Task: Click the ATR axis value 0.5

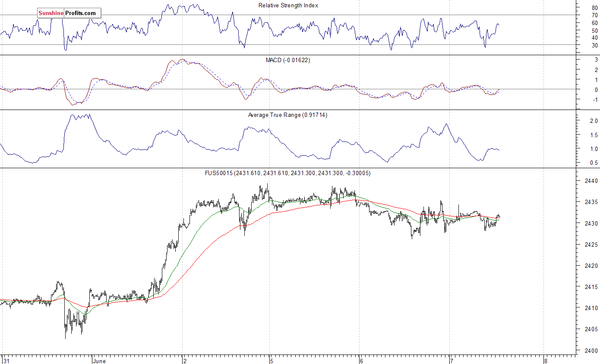Action: pyautogui.click(x=594, y=163)
